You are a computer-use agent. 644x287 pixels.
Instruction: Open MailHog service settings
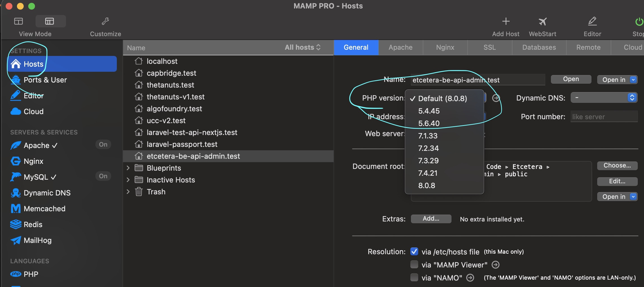tap(37, 240)
